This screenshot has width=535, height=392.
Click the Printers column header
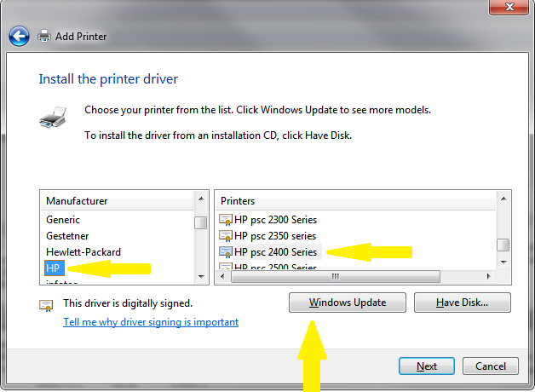(356, 201)
